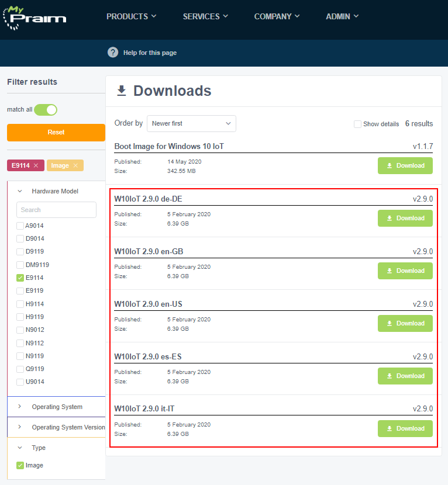Check the N9112 checkbox
Screen dimensions: 448x485
coord(20,343)
